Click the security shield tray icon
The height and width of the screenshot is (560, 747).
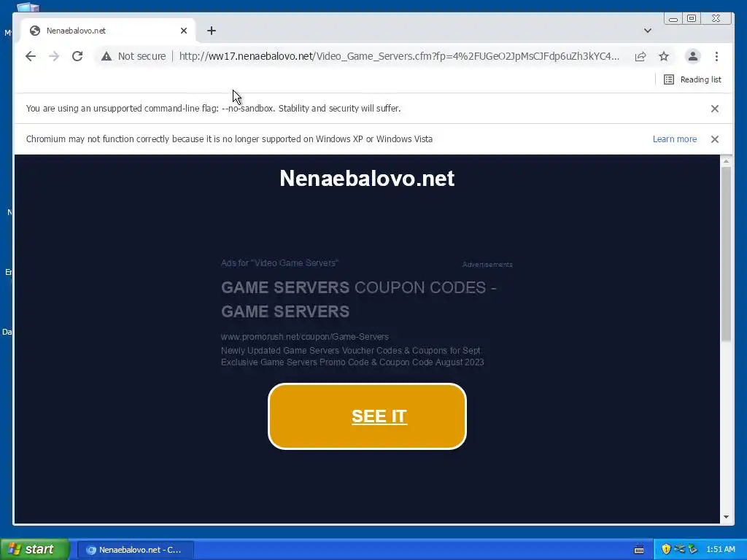point(666,549)
